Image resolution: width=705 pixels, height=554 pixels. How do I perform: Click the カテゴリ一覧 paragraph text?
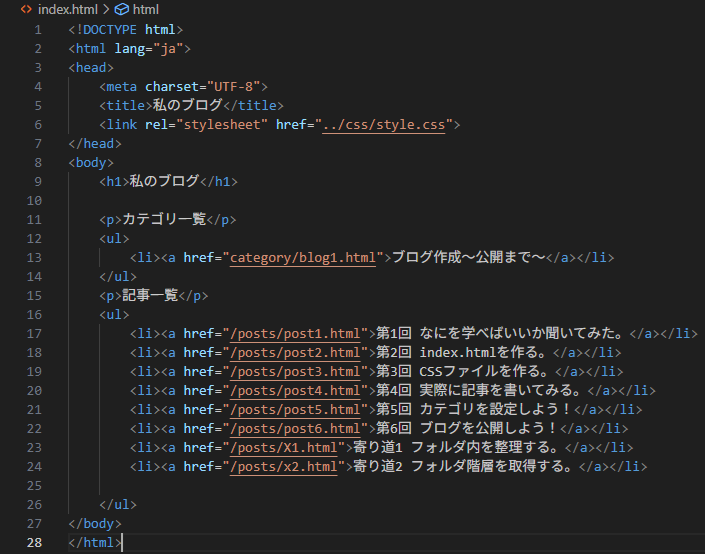point(164,219)
